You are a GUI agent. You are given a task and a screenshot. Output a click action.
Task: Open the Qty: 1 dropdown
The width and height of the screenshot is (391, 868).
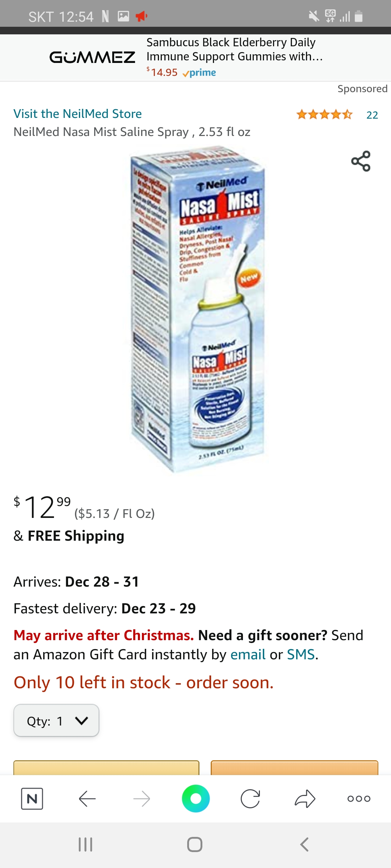pos(56,720)
